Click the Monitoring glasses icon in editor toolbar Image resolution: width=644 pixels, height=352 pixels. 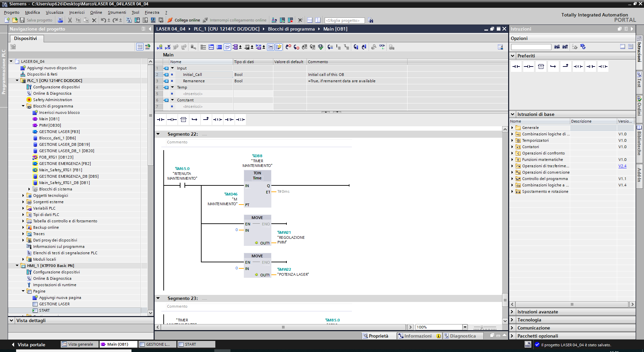click(x=382, y=47)
